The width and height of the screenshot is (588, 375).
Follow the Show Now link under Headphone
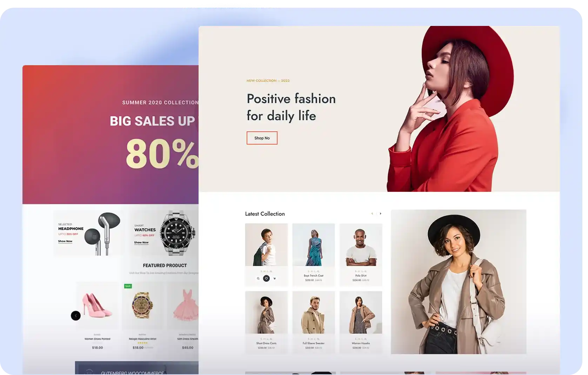[65, 241]
